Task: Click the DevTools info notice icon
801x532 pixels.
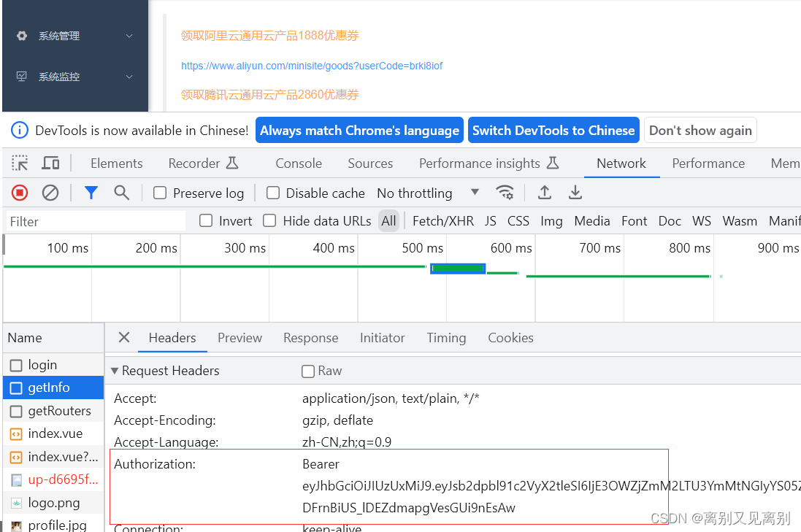Action: tap(20, 130)
